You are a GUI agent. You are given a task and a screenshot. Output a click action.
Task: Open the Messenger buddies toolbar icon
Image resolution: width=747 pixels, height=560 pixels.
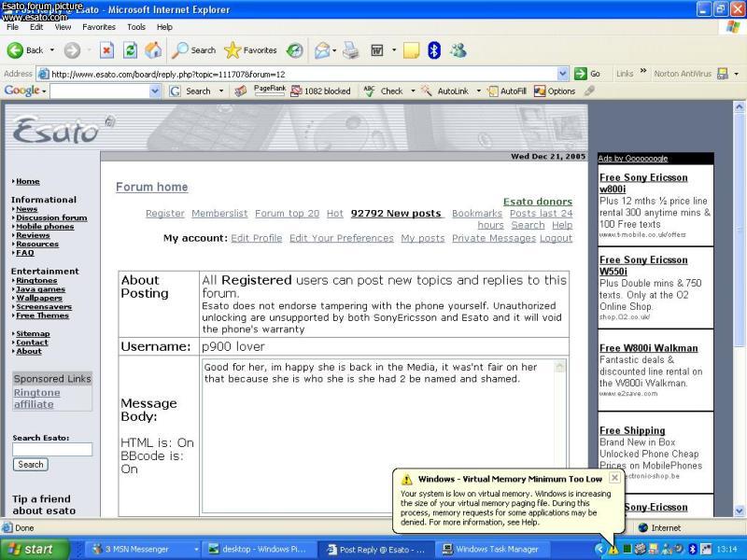[458, 50]
